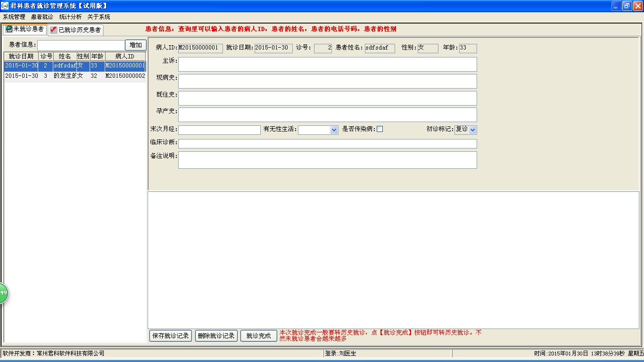This screenshot has width=644, height=362.
Task: Click the 病人ID column header in the list
Action: click(x=125, y=57)
